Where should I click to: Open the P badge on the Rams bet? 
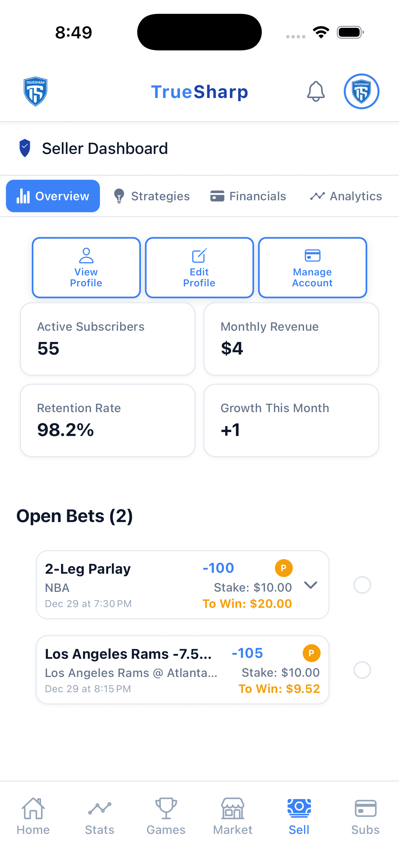[x=311, y=653]
